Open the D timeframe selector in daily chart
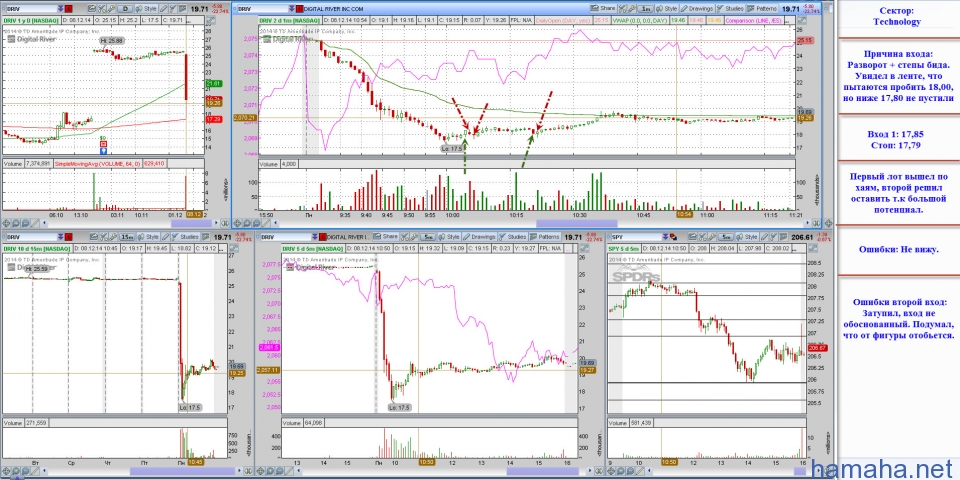This screenshot has width=960, height=480. point(125,9)
